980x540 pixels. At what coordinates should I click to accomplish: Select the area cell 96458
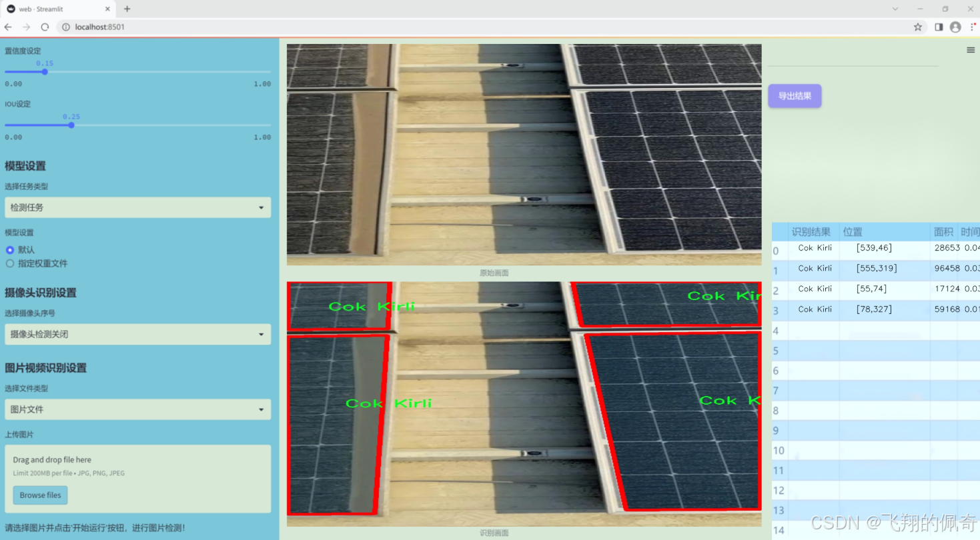[x=947, y=269]
